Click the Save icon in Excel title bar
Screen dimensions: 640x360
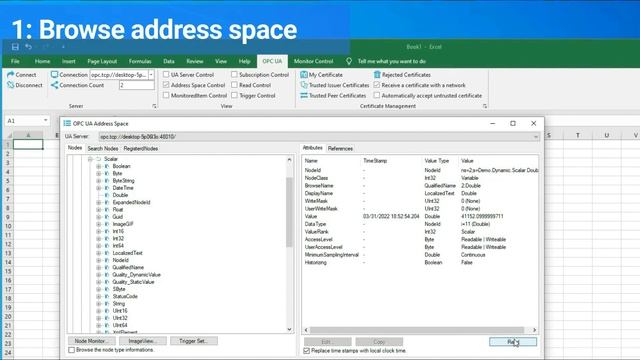coord(15,47)
